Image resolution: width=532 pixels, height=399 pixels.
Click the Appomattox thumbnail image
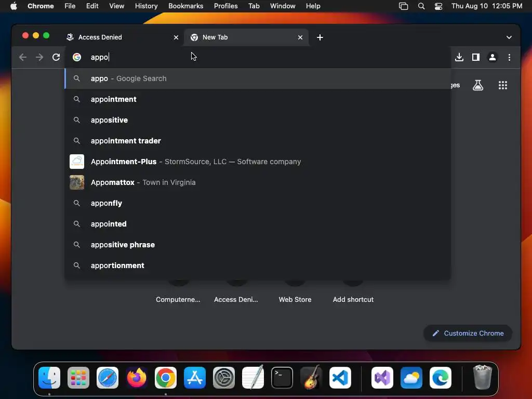click(77, 182)
